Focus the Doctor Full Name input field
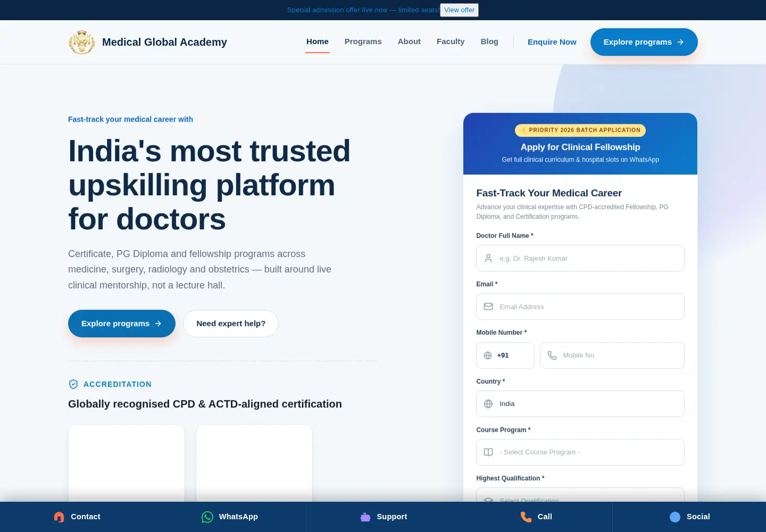The height and width of the screenshot is (532, 766). point(580,258)
